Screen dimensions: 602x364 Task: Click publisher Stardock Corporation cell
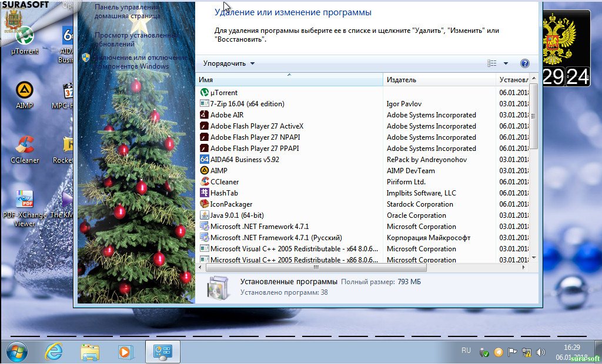420,204
